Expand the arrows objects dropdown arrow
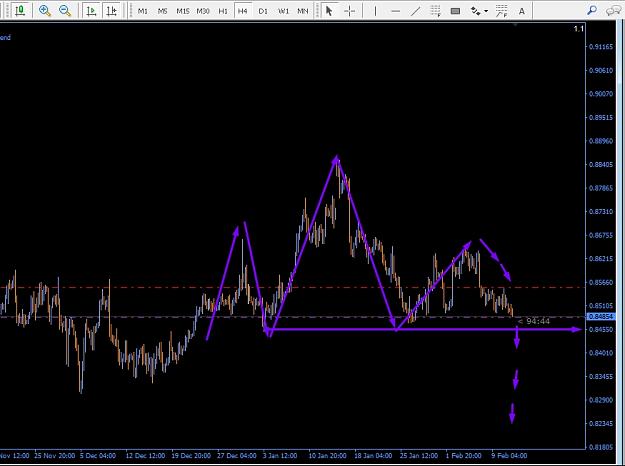Screen dimensions: 625x466 [486, 12]
